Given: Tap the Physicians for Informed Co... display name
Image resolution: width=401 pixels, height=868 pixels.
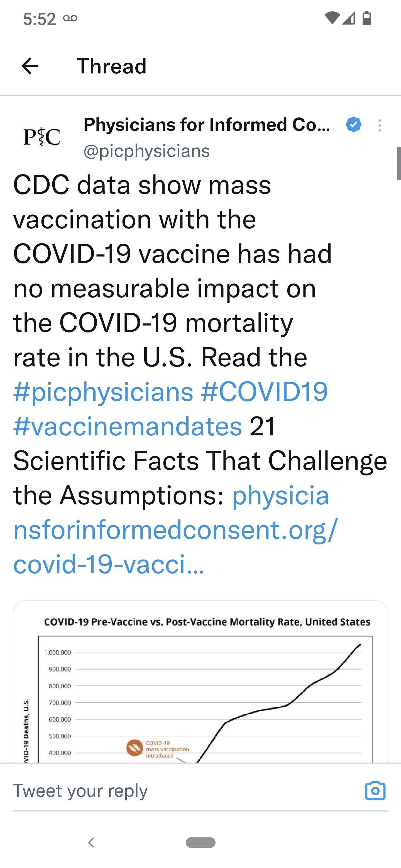Looking at the screenshot, I should click(x=207, y=124).
